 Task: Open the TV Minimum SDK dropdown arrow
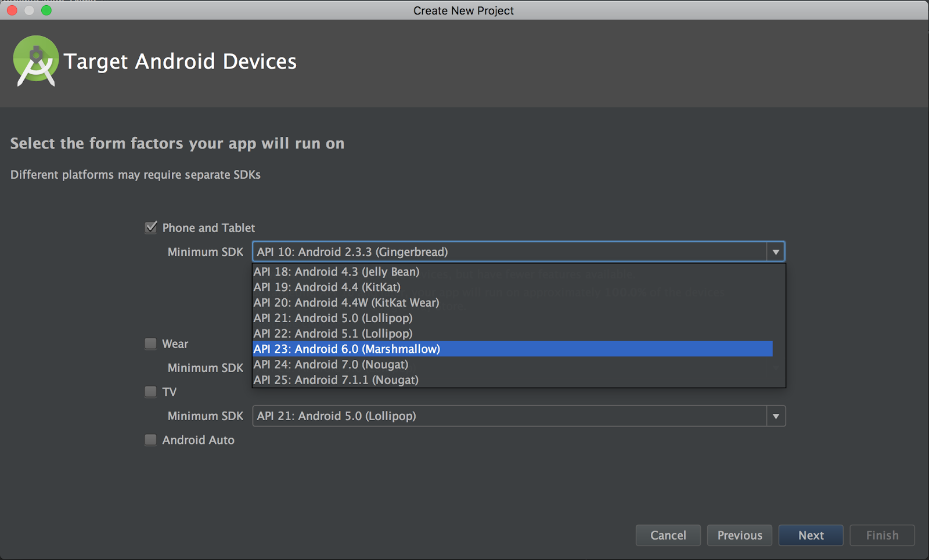pyautogui.click(x=776, y=416)
